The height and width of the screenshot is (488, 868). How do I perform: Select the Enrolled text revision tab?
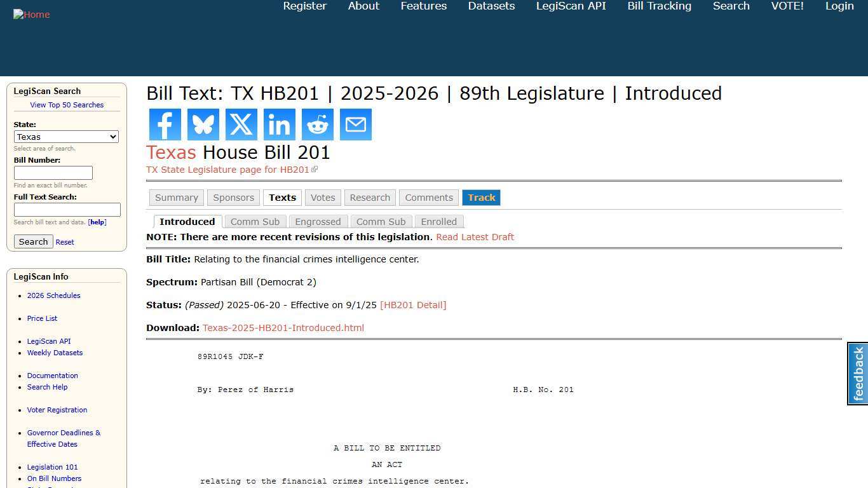pos(439,221)
